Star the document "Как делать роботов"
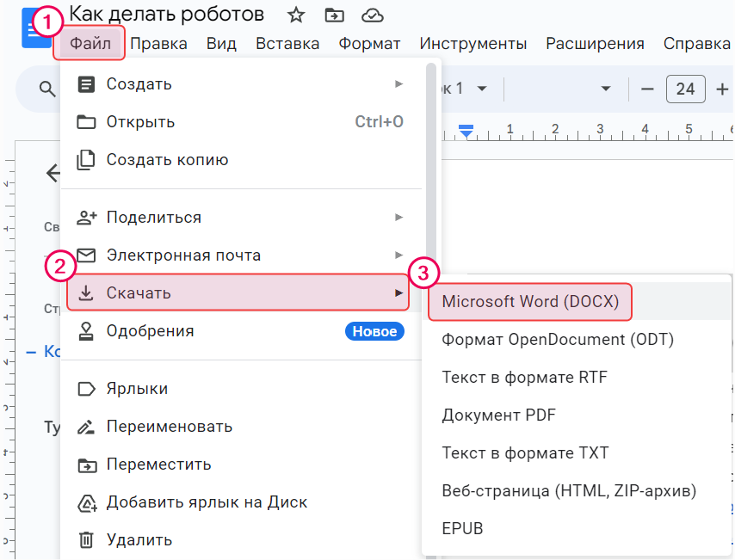Screen dimensions: 735x560 pos(295,15)
